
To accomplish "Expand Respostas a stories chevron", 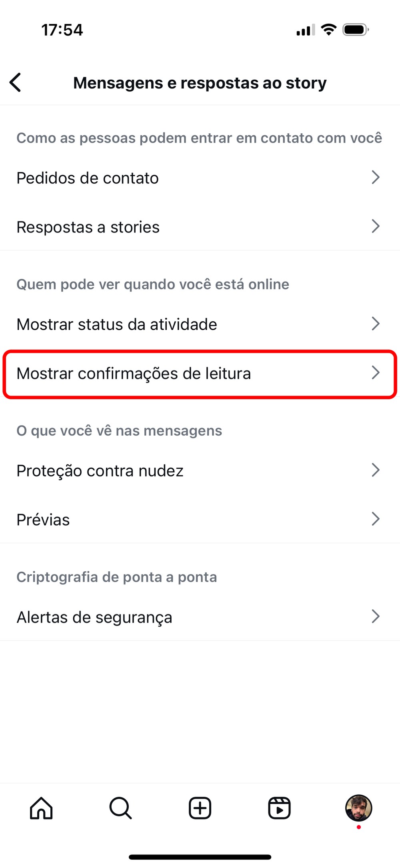I will coord(375,226).
